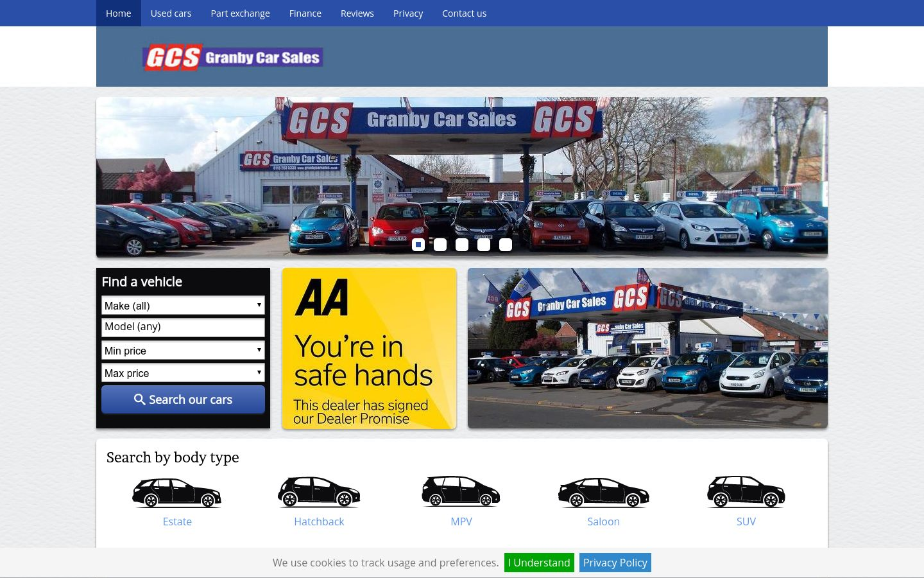924x578 pixels.
Task: Open the Contact us menu item
Action: tap(464, 13)
